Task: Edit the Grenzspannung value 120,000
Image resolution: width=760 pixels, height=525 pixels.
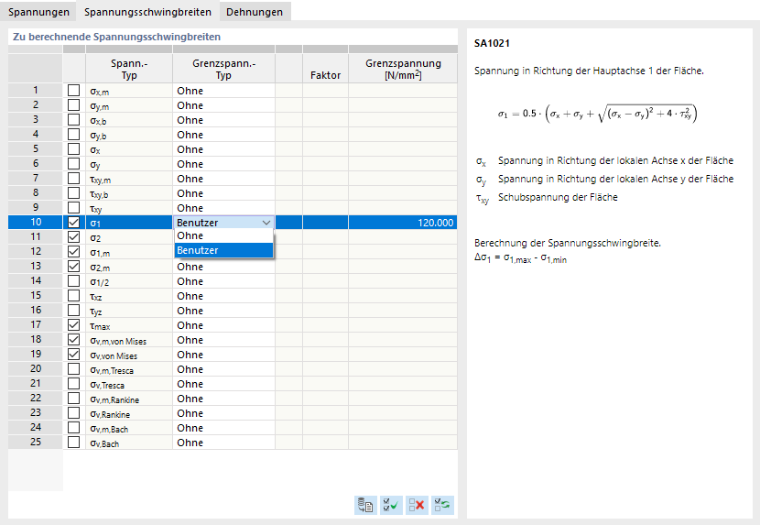Action: (x=403, y=223)
